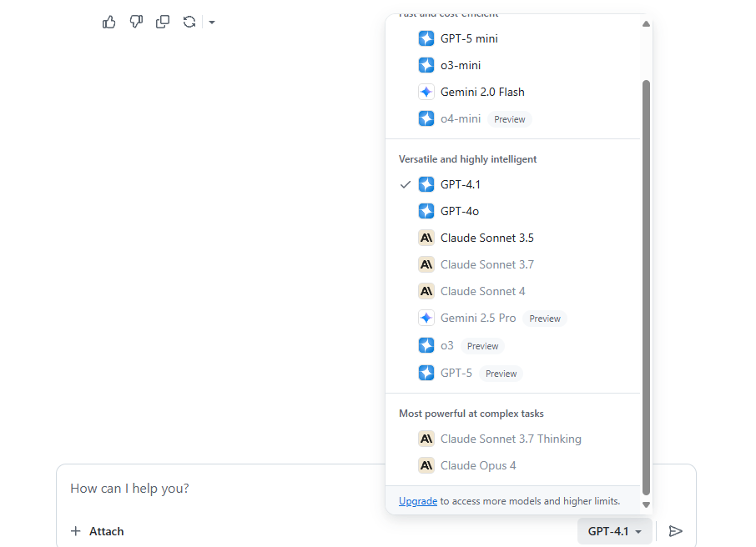The width and height of the screenshot is (756, 547).
Task: Click the Preview badge next to o4-mini
Action: (x=510, y=119)
